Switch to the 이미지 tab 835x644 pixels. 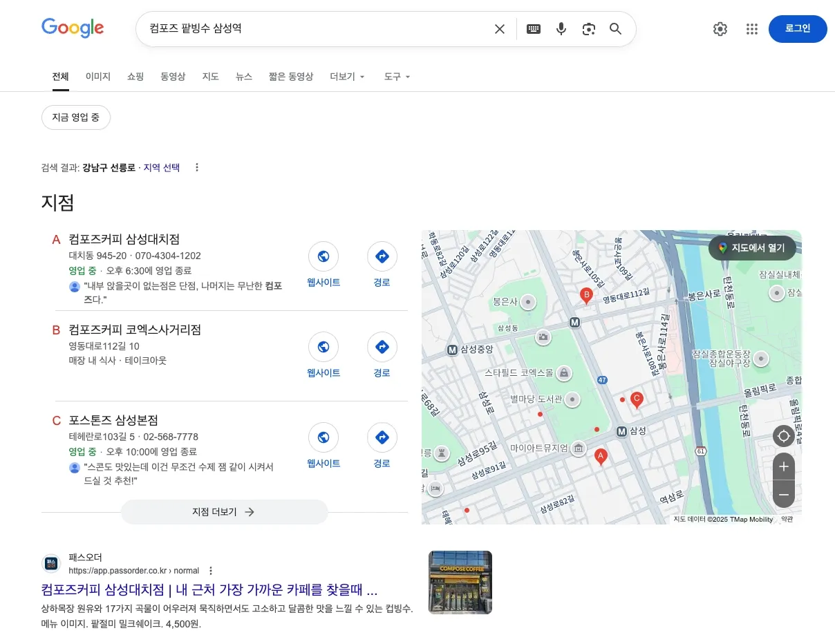pyautogui.click(x=97, y=77)
